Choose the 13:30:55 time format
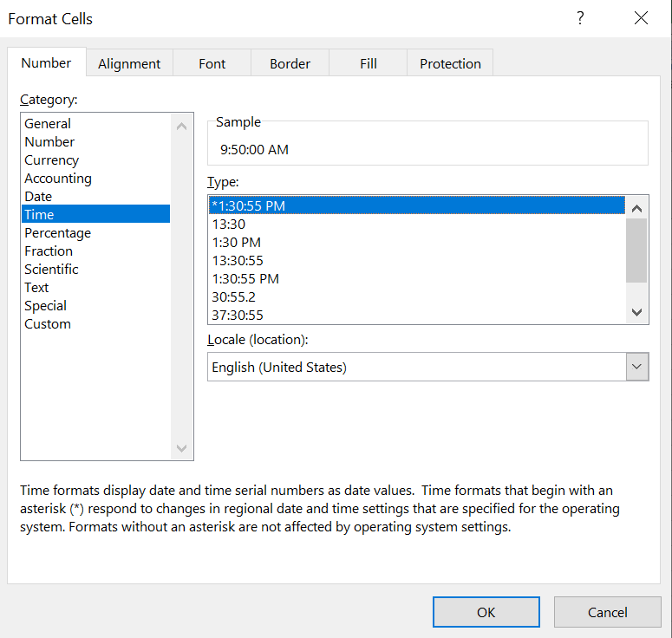 click(x=238, y=261)
